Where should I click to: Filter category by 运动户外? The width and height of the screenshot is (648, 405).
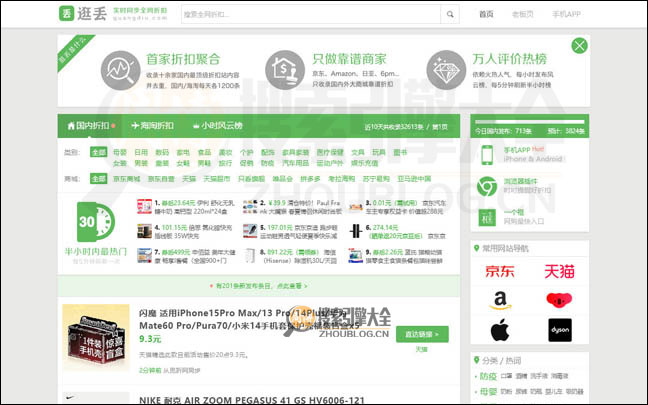pyautogui.click(x=330, y=163)
